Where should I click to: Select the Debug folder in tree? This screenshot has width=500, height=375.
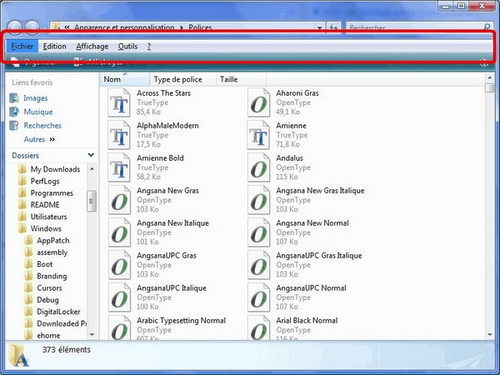click(48, 300)
